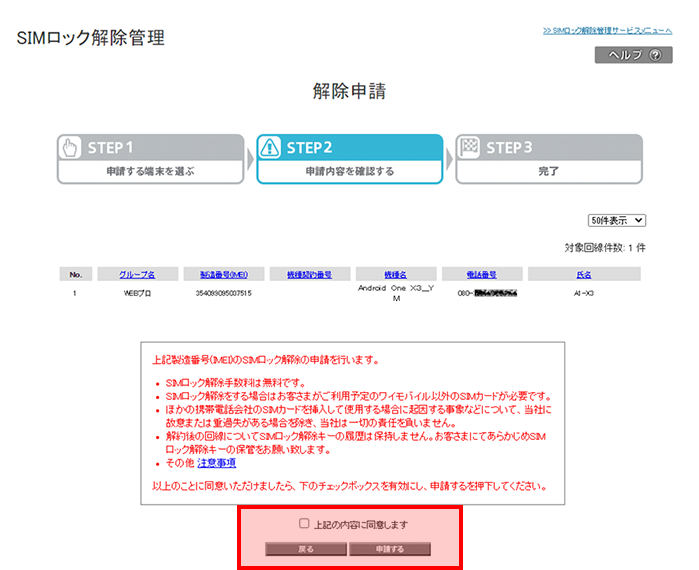Sort by 機種名 column header
This screenshot has height=570, width=699.
395,274
